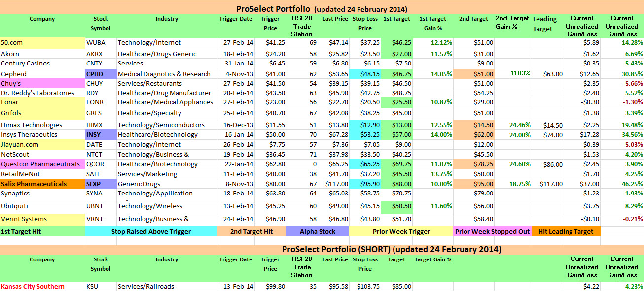Click the CHUY symbol cell
This screenshot has height=291, width=644.
pyautogui.click(x=101, y=83)
